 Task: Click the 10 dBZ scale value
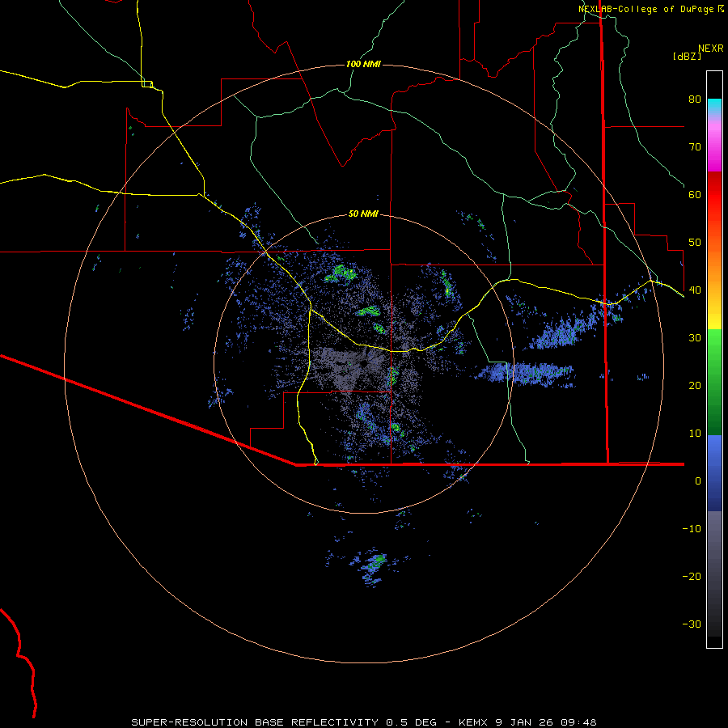click(x=695, y=434)
